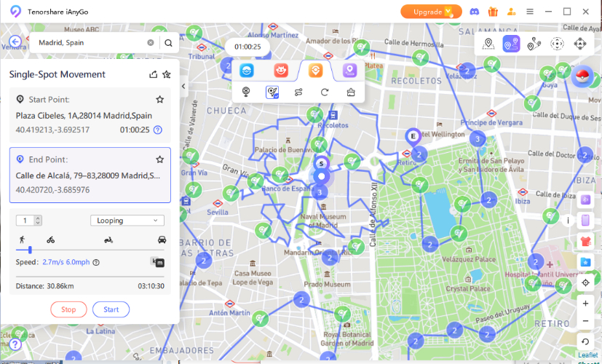Choose walking speed icon
The height and width of the screenshot is (364, 602).
[x=22, y=240]
